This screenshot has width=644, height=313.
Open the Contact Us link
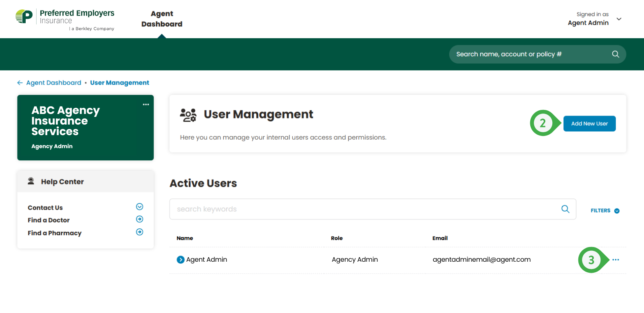[45, 208]
